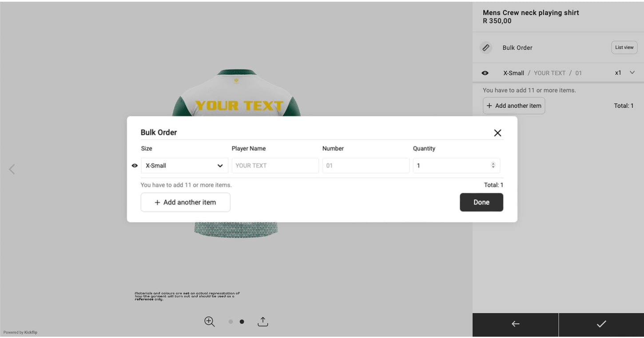Open the X-Small size dropdown
Viewport: 644px width, 338px height.
pos(184,166)
